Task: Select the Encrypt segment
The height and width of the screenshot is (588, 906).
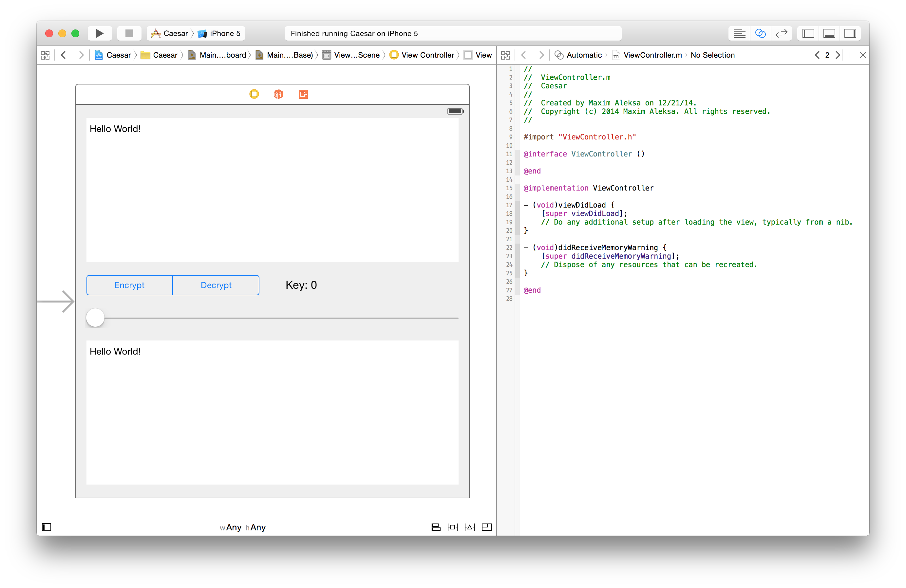Action: [129, 285]
